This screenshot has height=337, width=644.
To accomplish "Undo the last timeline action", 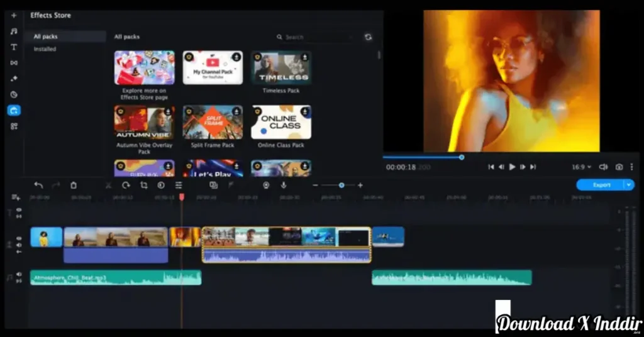I will click(38, 185).
